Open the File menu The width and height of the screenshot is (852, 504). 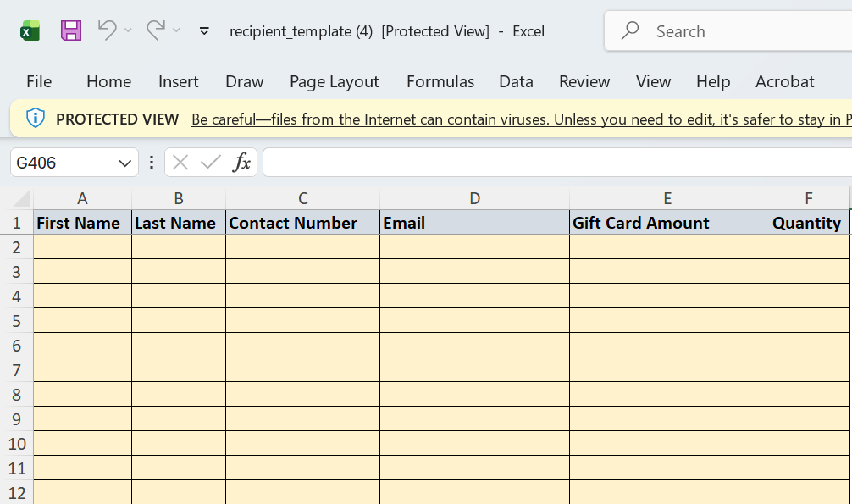click(39, 81)
